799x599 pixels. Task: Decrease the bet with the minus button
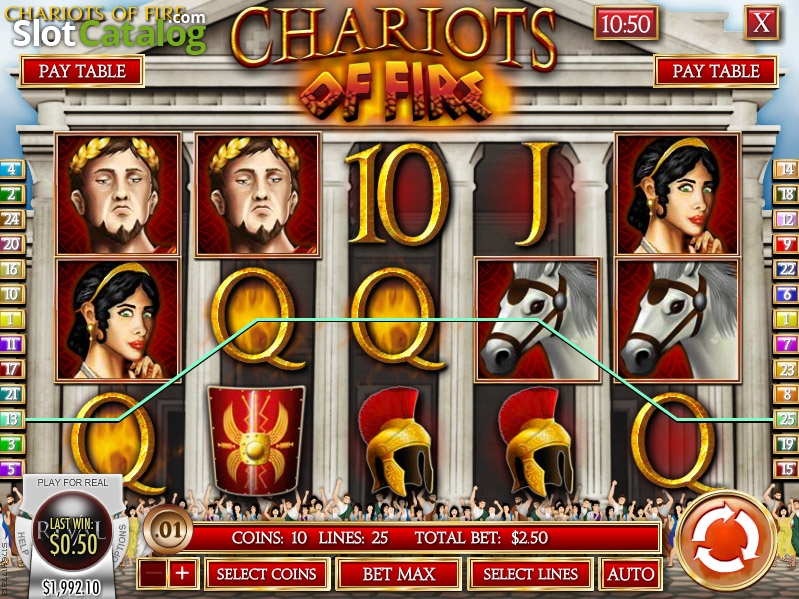152,574
